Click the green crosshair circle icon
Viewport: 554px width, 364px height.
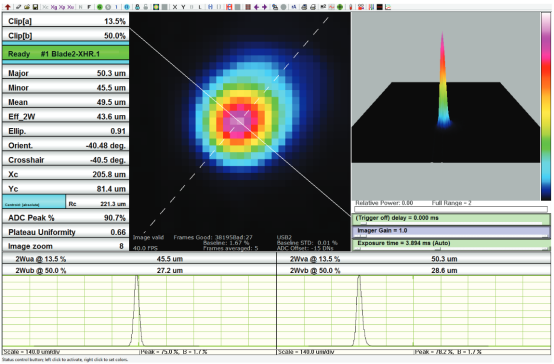pos(340,7)
